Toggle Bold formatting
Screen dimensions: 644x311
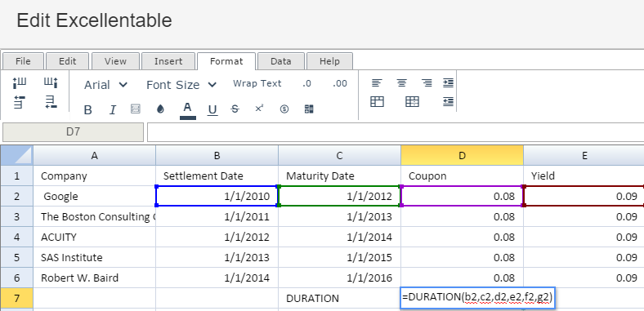(x=88, y=110)
